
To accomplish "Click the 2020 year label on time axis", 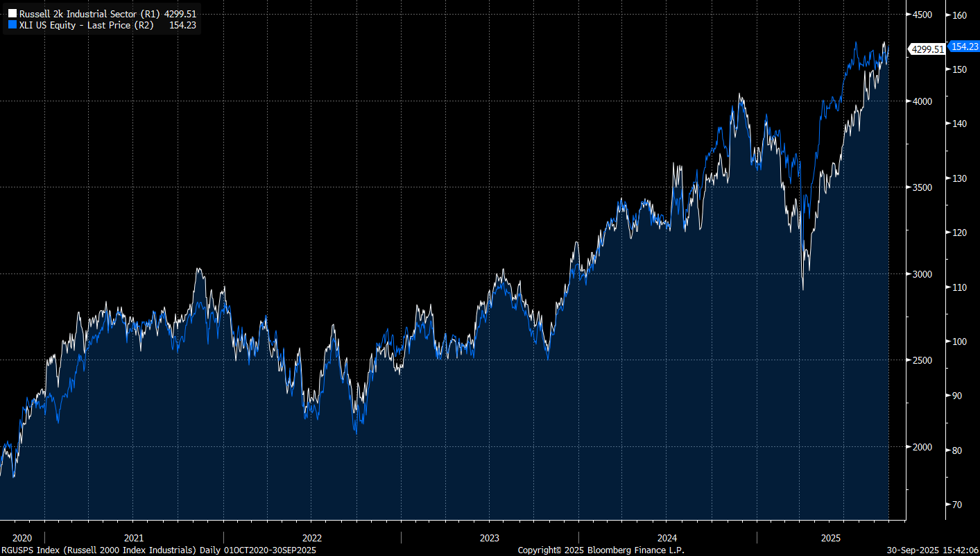I will (22, 538).
